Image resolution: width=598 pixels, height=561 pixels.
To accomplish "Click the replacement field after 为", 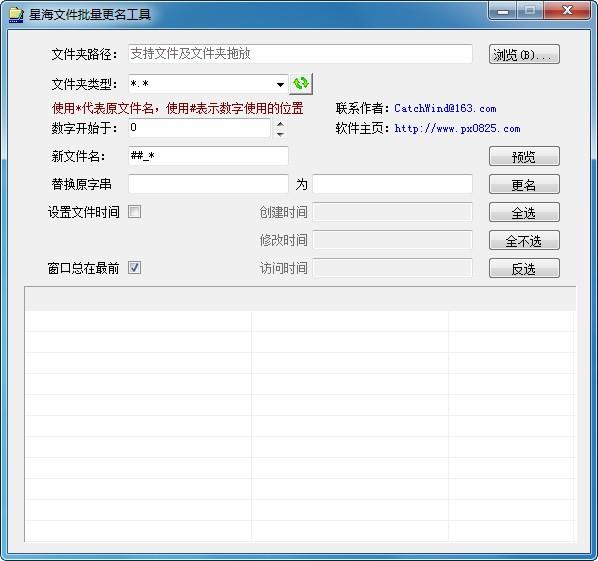I will click(x=392, y=184).
